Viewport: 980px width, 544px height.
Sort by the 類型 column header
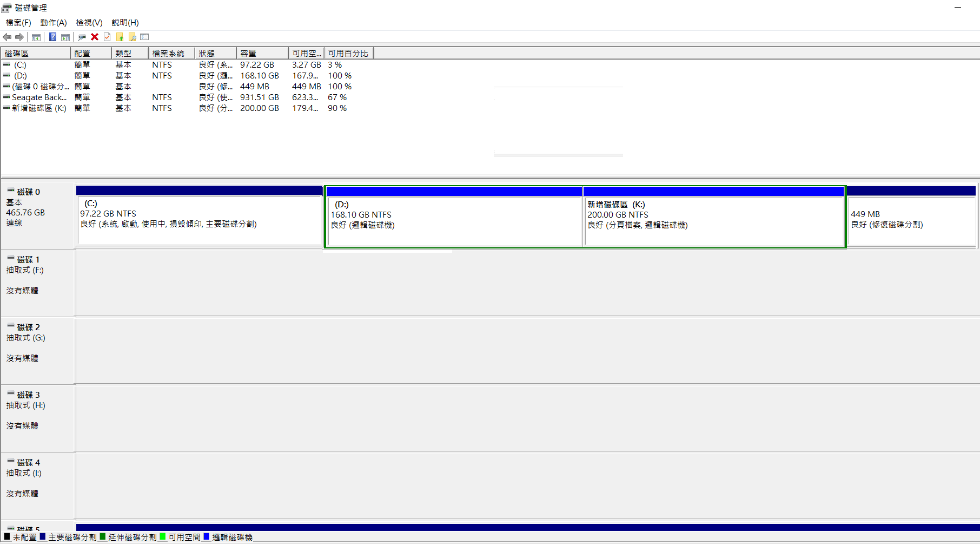point(130,53)
